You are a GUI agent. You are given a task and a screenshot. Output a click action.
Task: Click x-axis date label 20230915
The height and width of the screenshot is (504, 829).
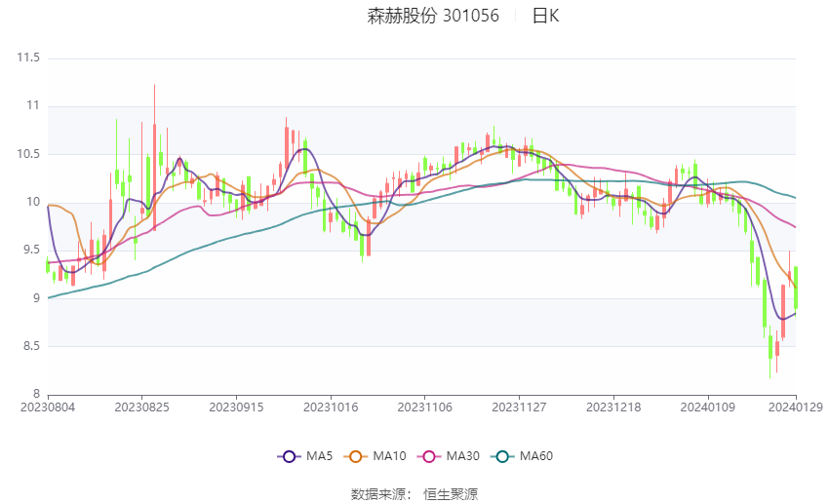point(236,407)
